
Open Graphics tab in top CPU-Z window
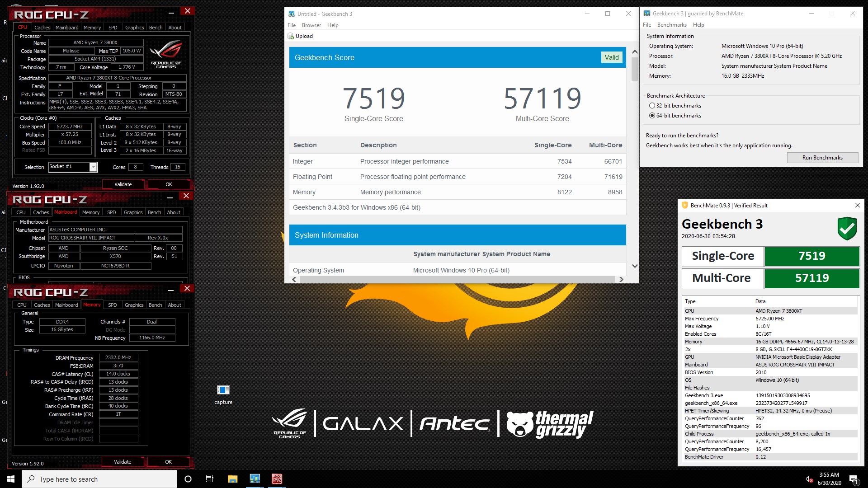pyautogui.click(x=134, y=28)
